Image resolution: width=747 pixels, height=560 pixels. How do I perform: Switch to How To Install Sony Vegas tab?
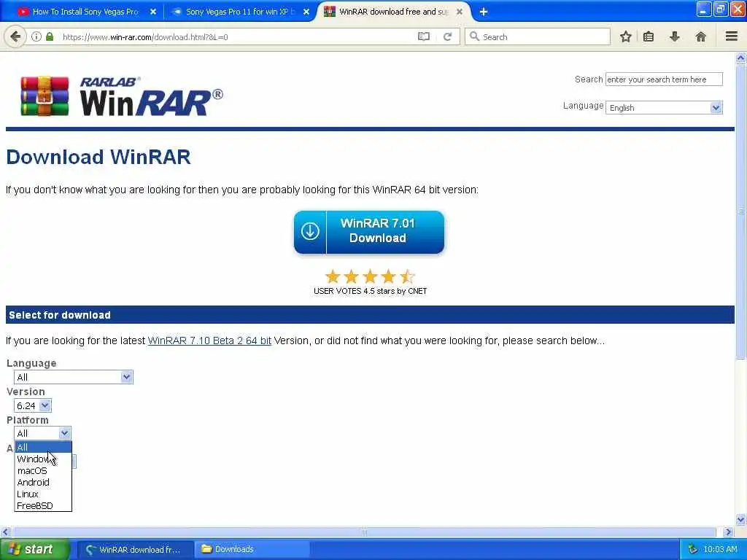[85, 12]
